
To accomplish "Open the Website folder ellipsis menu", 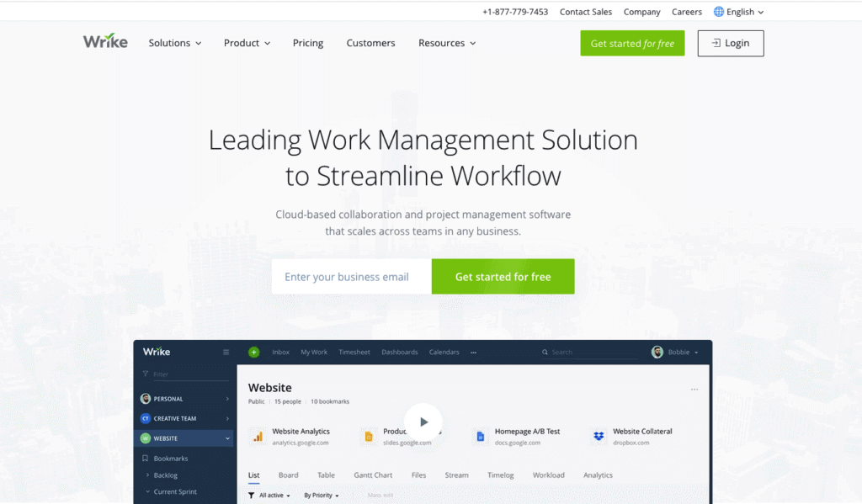I will 694,389.
